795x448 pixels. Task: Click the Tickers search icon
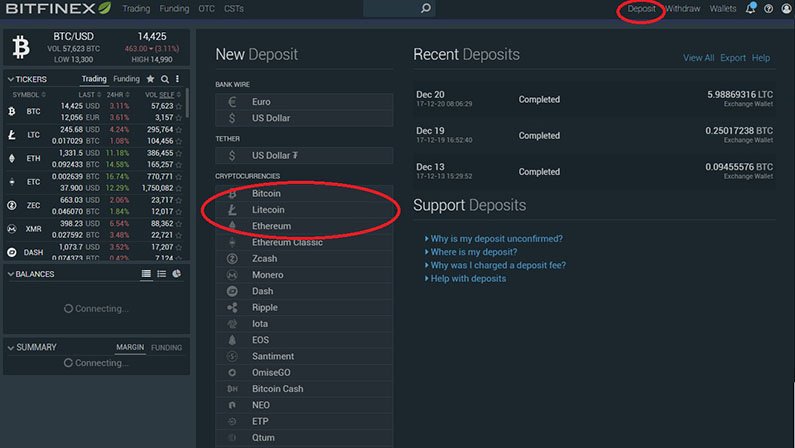click(x=165, y=79)
